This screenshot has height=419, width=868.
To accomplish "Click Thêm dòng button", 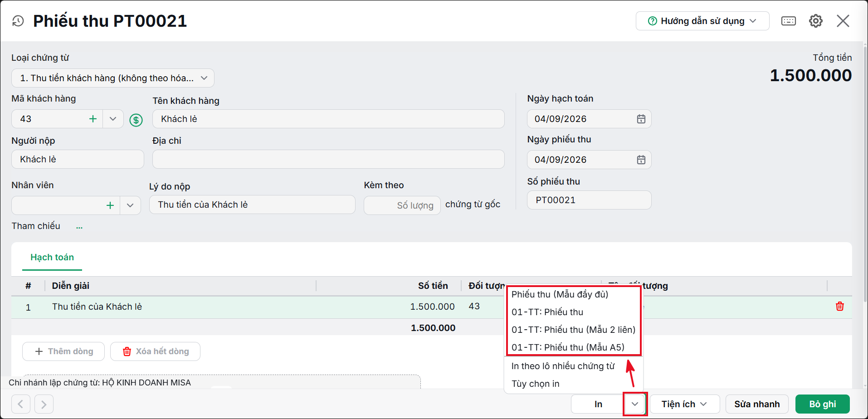I will 63,351.
